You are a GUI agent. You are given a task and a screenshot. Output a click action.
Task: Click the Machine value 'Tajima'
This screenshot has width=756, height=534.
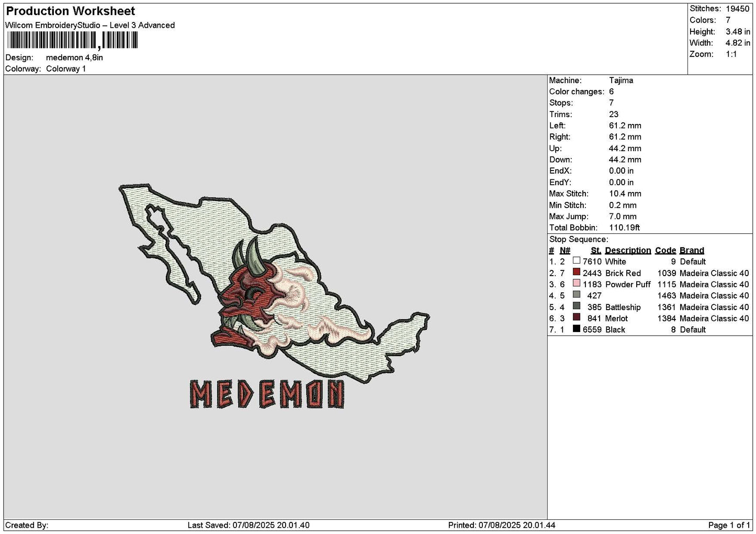621,81
